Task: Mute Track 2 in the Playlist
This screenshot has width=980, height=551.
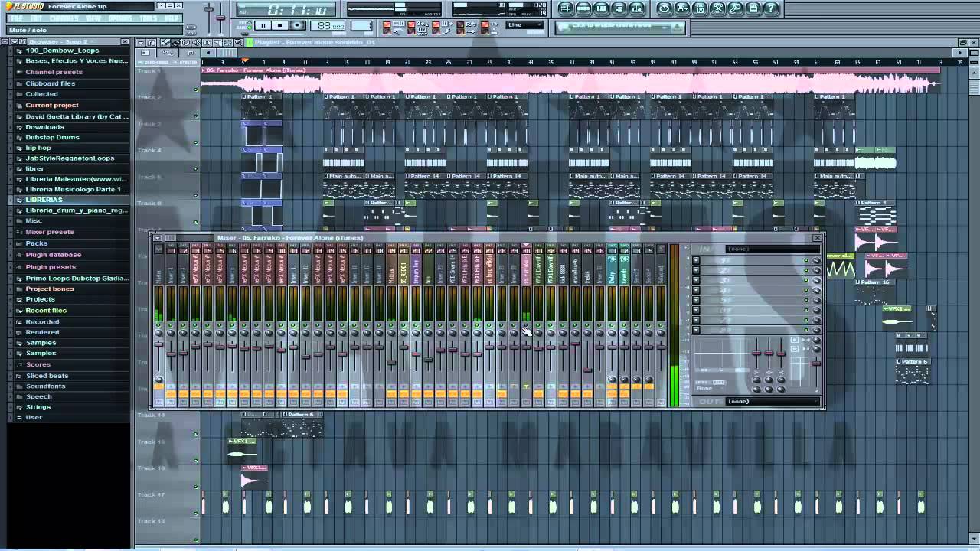Action: pos(195,116)
